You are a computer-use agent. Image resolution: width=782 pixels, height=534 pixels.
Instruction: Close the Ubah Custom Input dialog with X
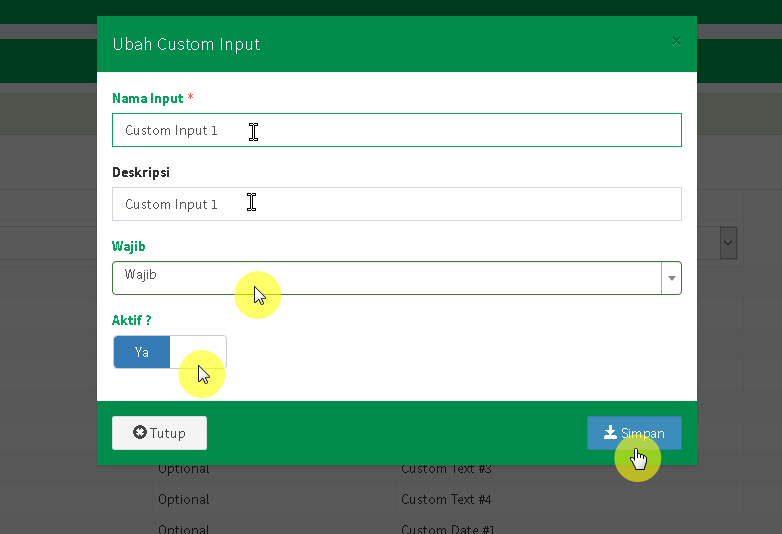[676, 41]
